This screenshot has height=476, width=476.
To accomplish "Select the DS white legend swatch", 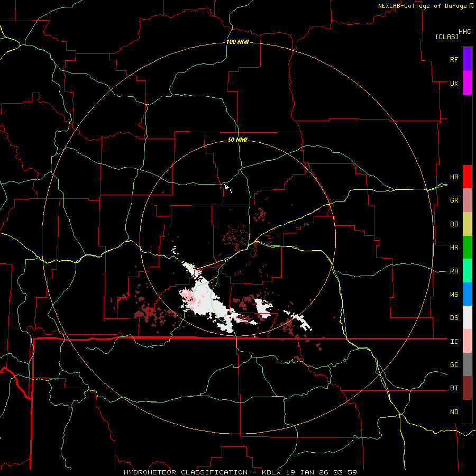I will point(467,317).
